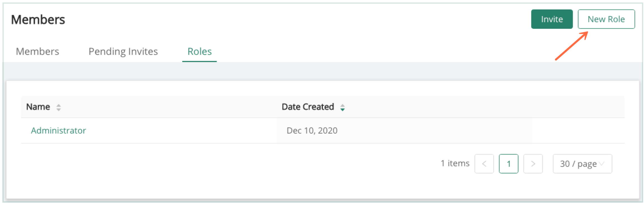Sort Date Created descending with down caret
The height and width of the screenshot is (205, 644).
pos(342,110)
